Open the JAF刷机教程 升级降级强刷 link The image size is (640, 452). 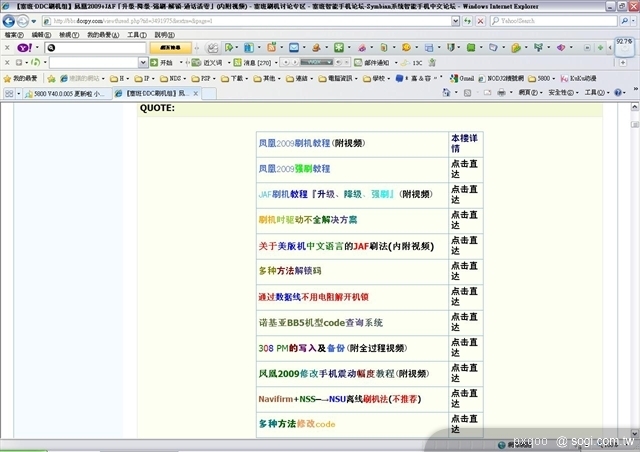327,194
